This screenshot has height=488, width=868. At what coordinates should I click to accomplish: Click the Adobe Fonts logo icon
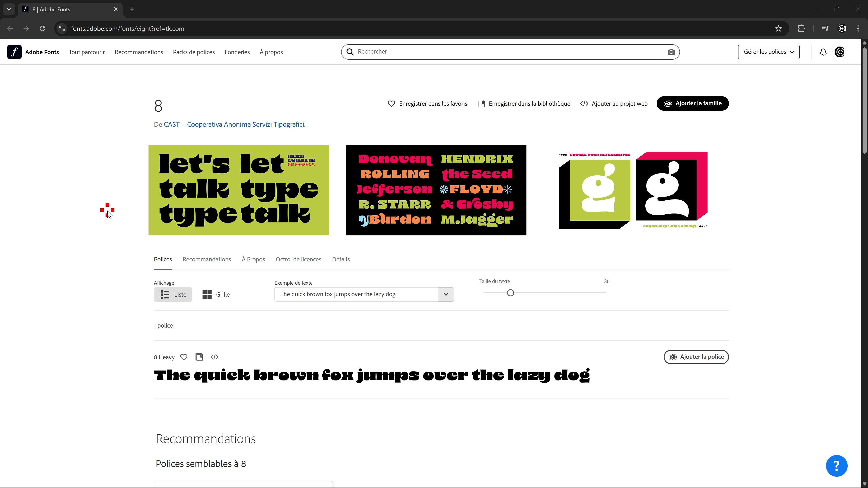point(14,52)
